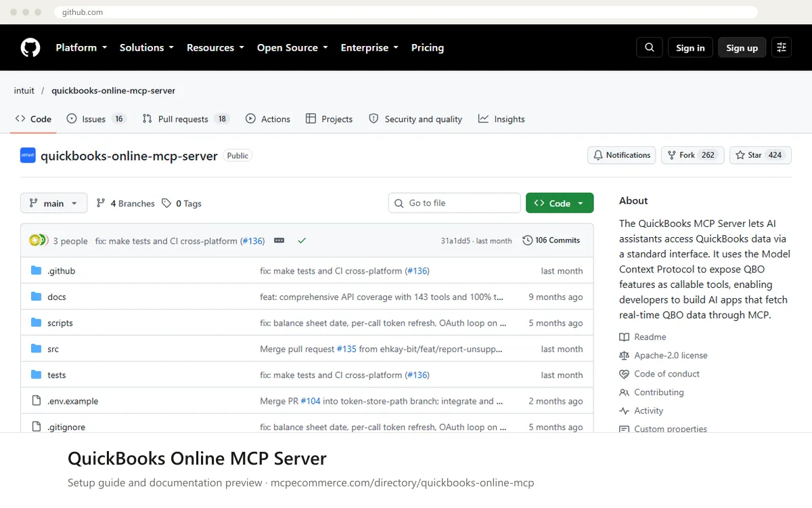Expand the Resources menu
Viewport: 812px width, 508px height.
click(x=215, y=47)
